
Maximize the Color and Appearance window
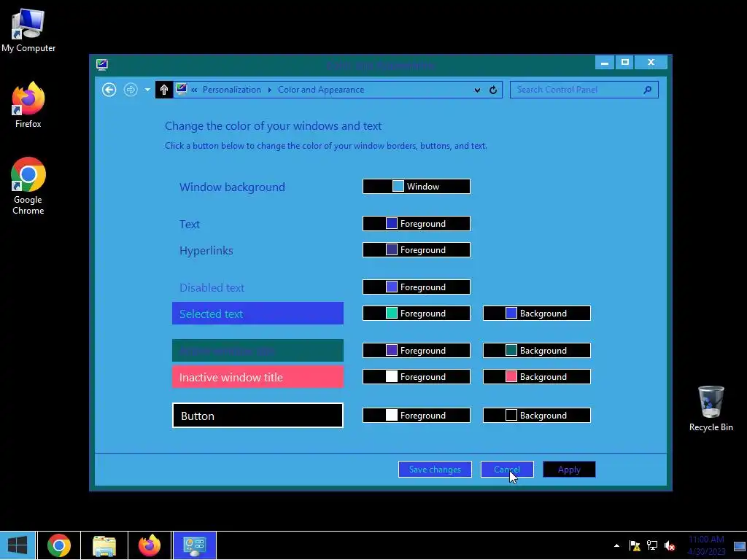click(624, 63)
